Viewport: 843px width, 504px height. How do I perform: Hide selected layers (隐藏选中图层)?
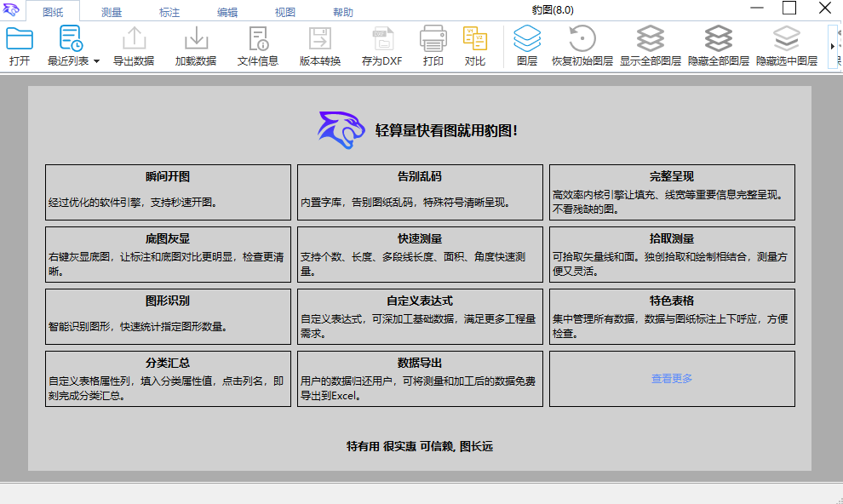point(787,39)
